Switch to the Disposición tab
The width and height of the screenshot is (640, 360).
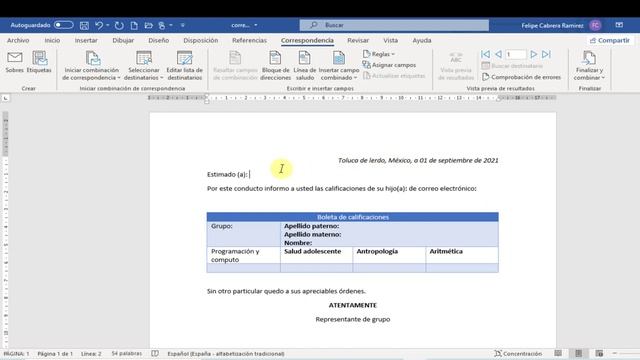coord(200,40)
